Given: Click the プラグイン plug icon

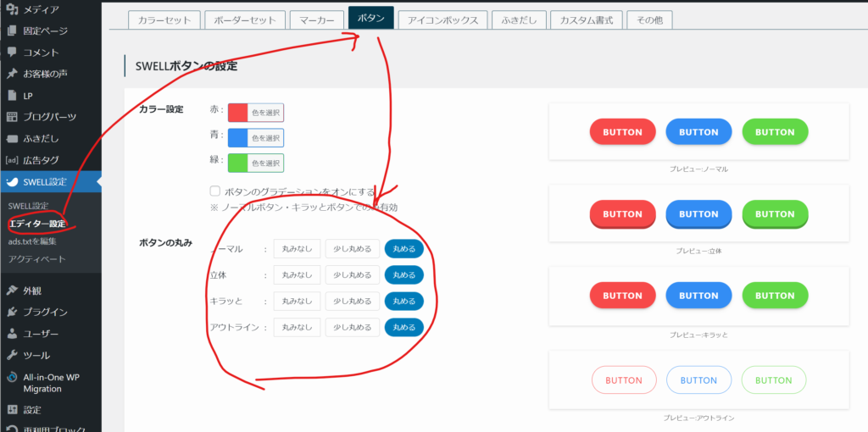Looking at the screenshot, I should pyautogui.click(x=12, y=312).
